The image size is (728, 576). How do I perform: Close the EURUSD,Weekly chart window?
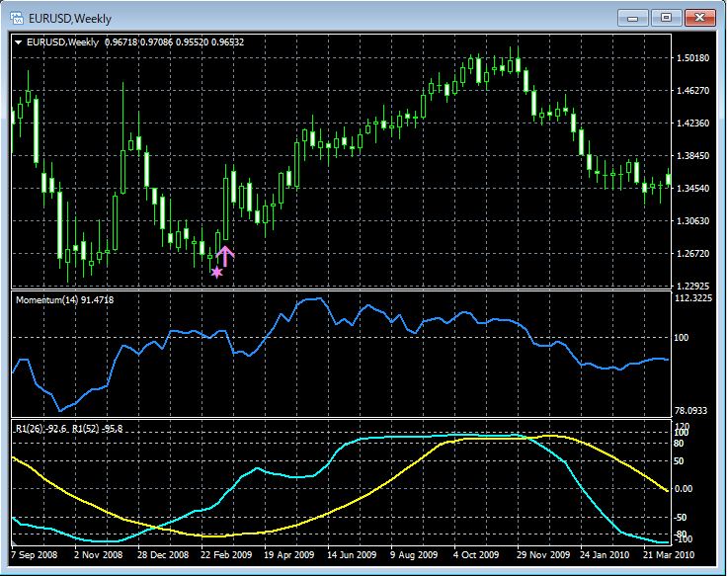[700, 17]
